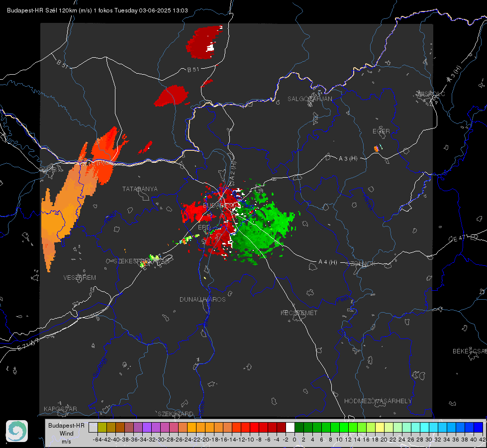Click the radar title text at top
Image resolution: width=487 pixels, height=448 pixels.
pyautogui.click(x=97, y=10)
